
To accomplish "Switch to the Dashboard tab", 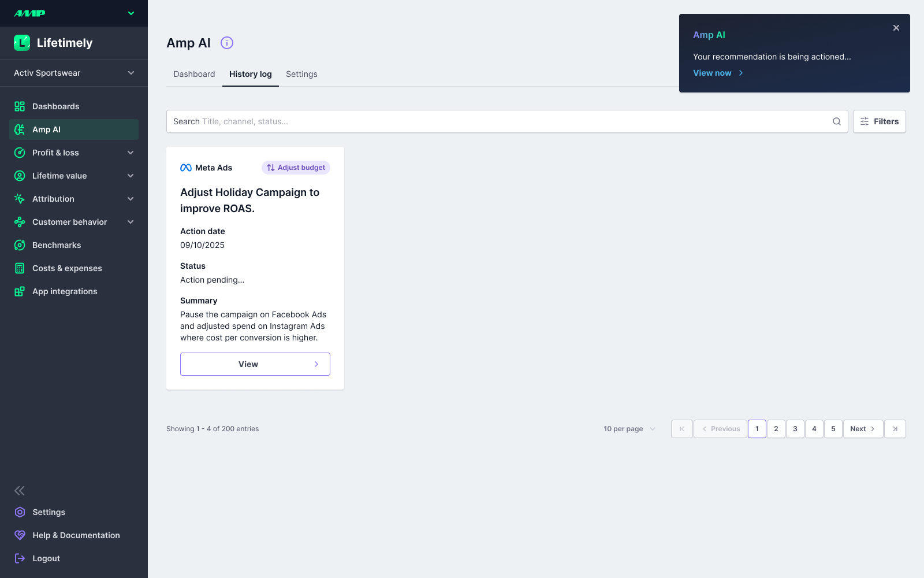I will (194, 74).
